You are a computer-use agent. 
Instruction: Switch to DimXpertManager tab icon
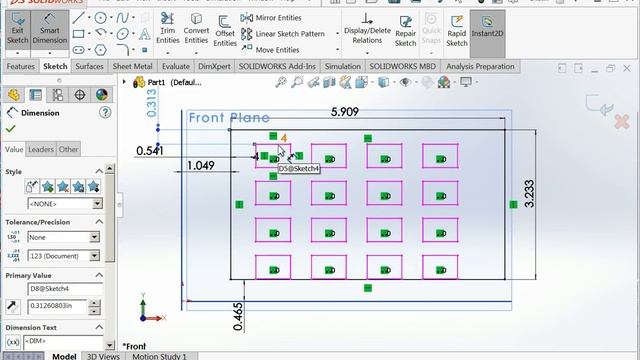coord(80,95)
